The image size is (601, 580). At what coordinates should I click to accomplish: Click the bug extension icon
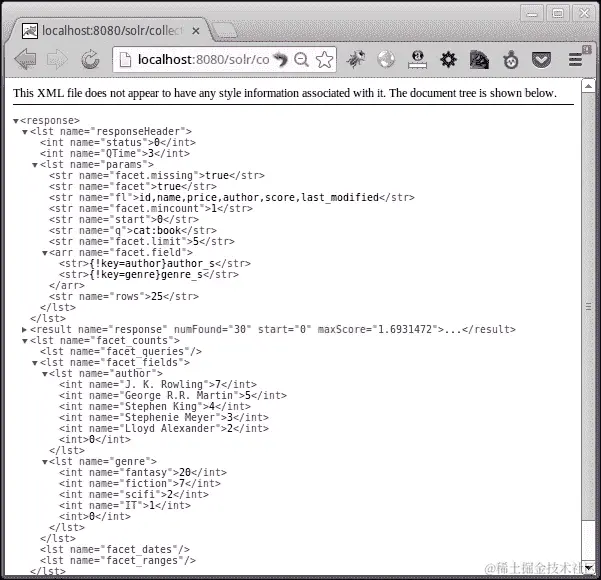pyautogui.click(x=355, y=59)
